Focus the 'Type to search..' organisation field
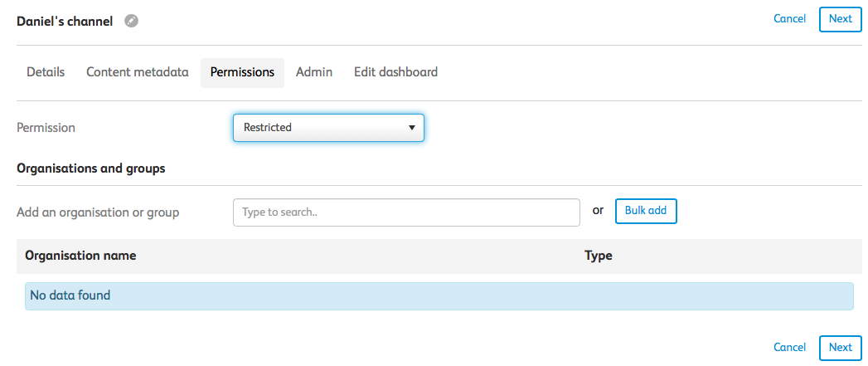Image resolution: width=868 pixels, height=366 pixels. click(406, 212)
